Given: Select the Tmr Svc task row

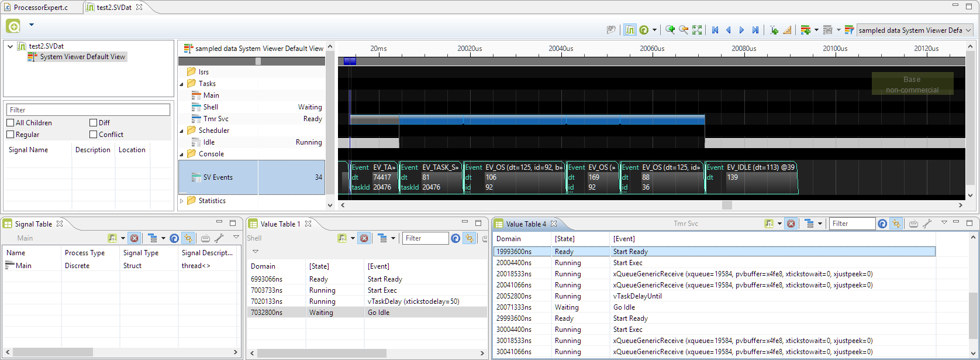Looking at the screenshot, I should tap(216, 119).
